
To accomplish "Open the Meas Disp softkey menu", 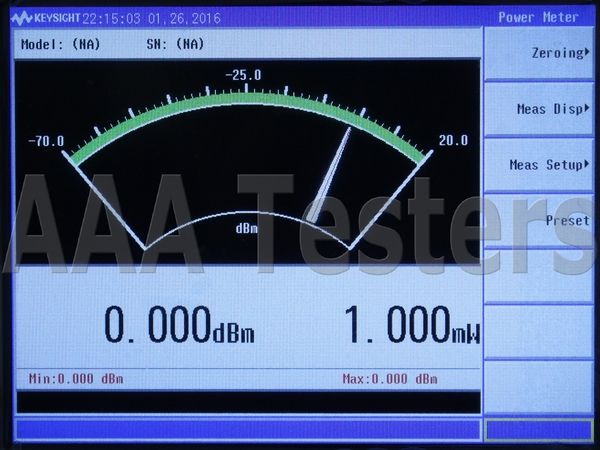I will click(539, 109).
